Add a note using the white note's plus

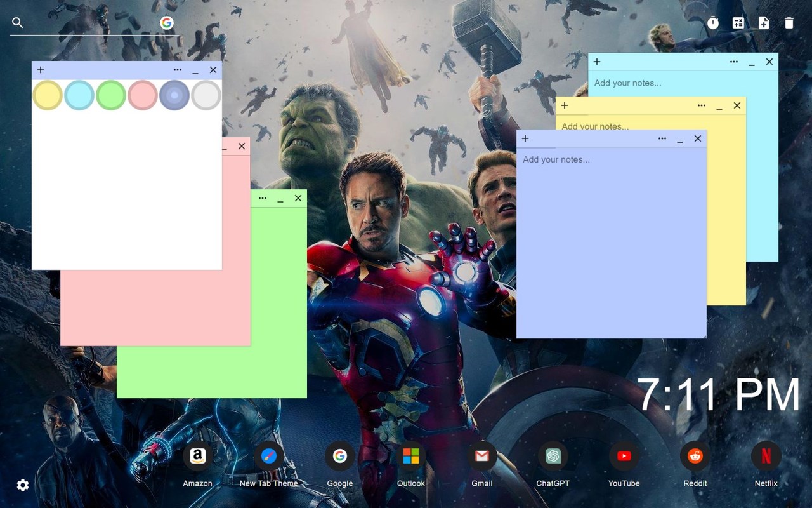(41, 70)
